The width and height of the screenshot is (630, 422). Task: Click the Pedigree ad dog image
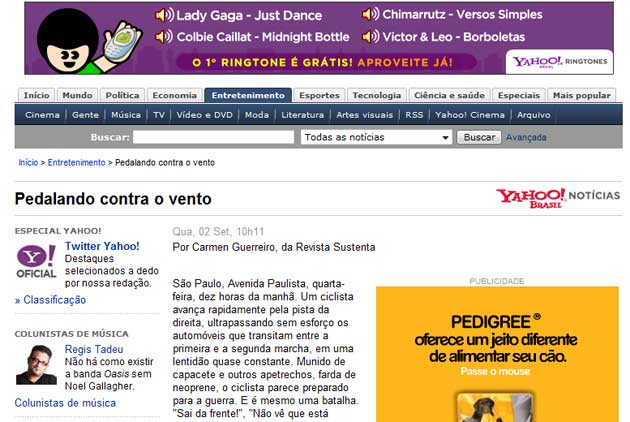click(495, 408)
